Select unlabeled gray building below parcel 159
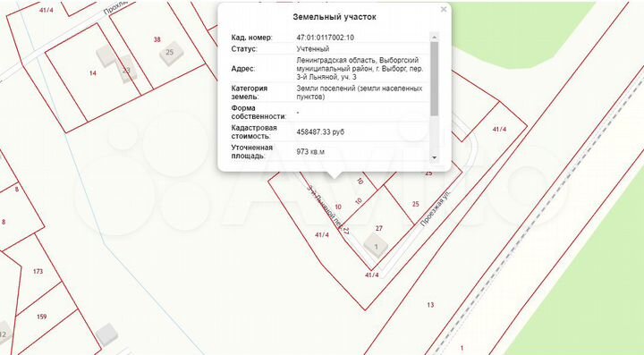This screenshot has height=355, width=644. point(107,334)
